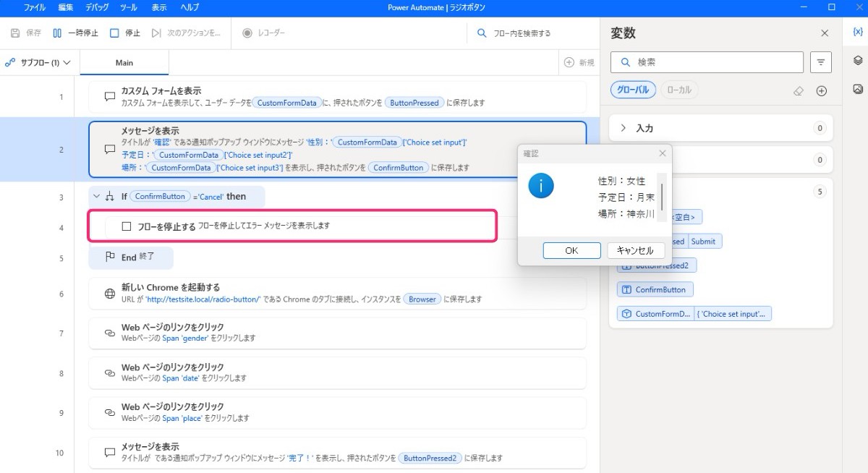Pause the flow with 一時停止
868x473 pixels.
[76, 33]
